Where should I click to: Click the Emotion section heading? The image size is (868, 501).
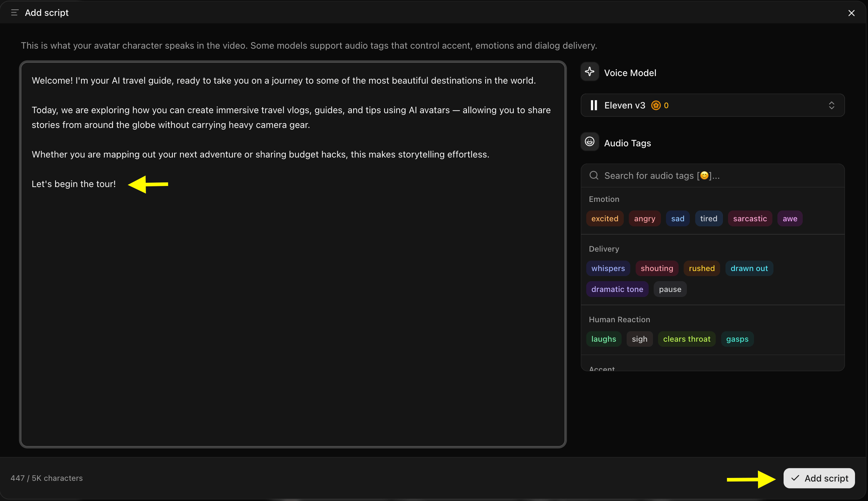coord(604,199)
